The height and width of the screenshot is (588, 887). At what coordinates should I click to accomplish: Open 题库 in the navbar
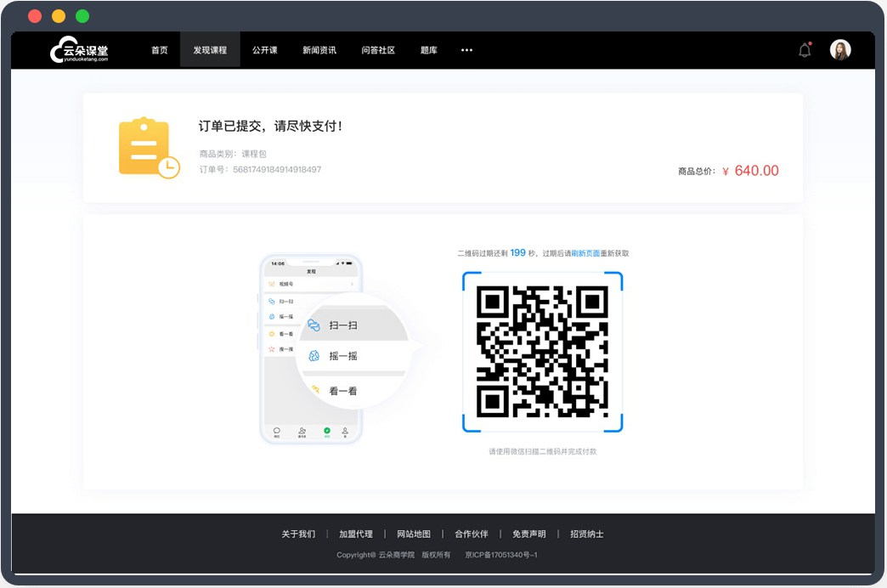pyautogui.click(x=429, y=50)
